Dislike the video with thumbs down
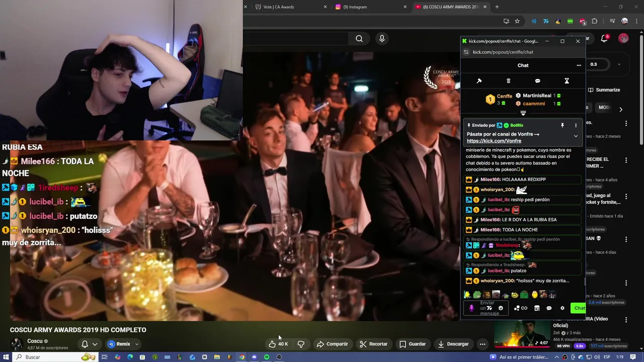The image size is (644, 362). [301, 344]
